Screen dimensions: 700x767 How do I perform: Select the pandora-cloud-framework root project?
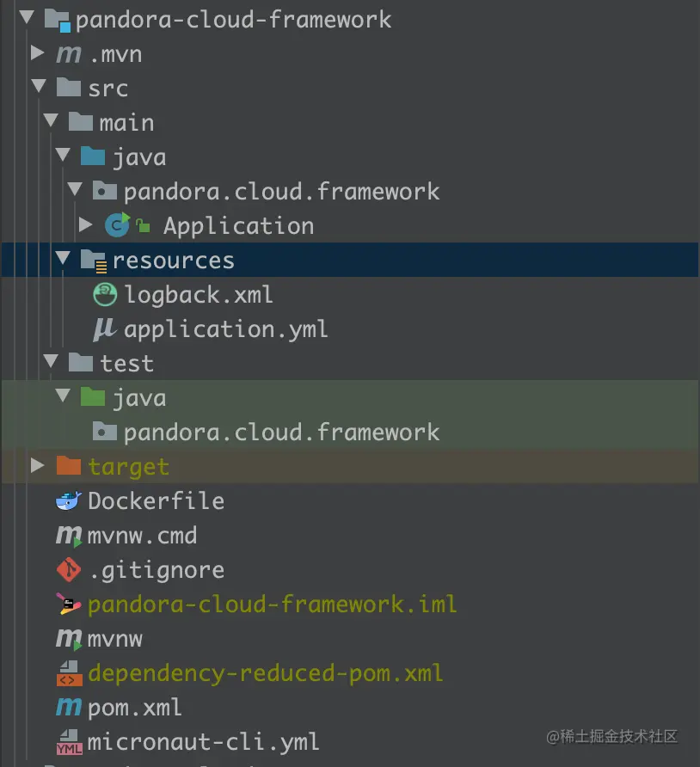pos(232,20)
